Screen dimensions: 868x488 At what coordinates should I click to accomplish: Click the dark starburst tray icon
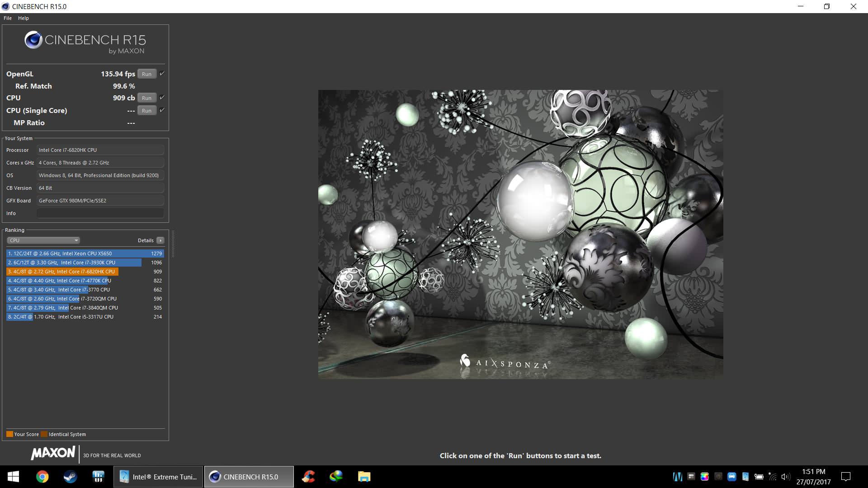pyautogui.click(x=718, y=476)
